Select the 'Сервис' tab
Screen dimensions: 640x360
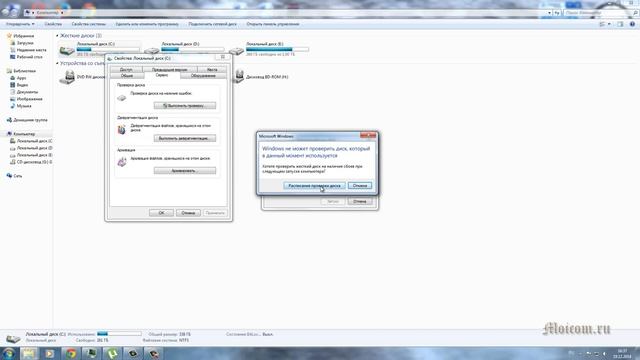[x=162, y=76]
